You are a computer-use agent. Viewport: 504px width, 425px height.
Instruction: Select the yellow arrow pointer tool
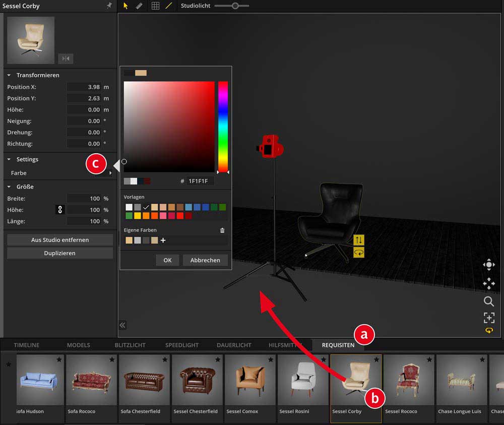coord(126,6)
